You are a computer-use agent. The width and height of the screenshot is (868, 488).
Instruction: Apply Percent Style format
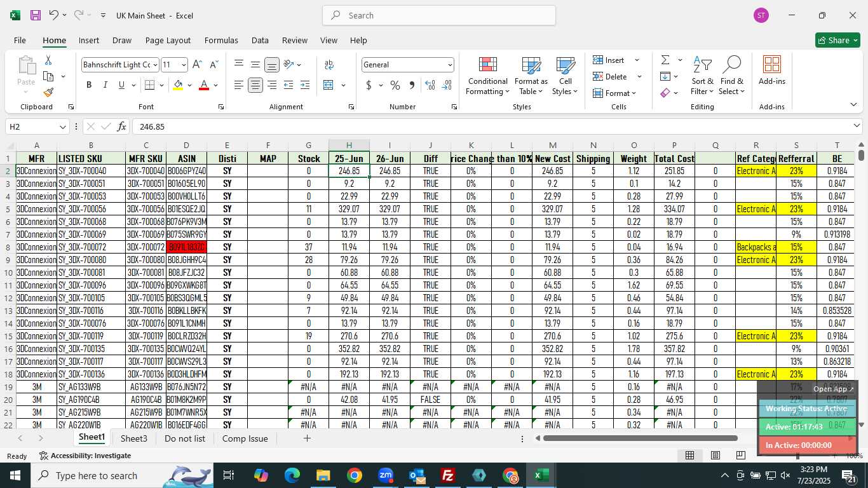395,85
